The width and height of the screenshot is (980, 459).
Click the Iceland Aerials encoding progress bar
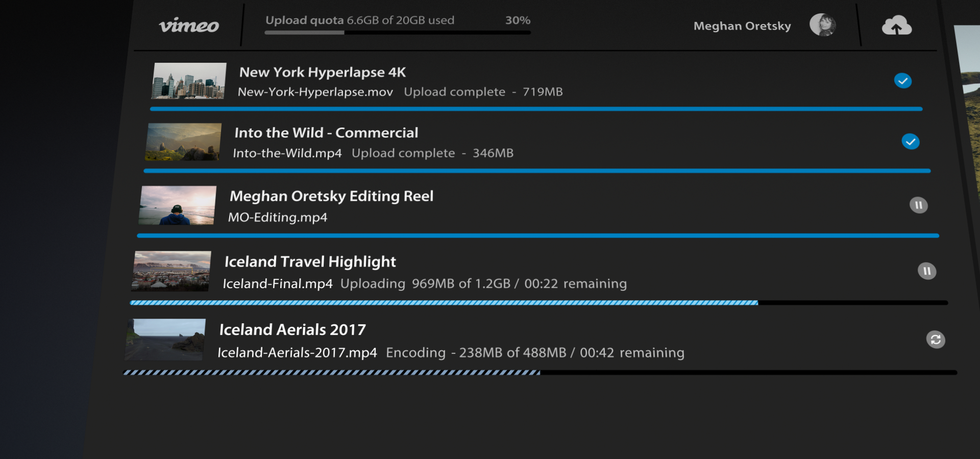[x=540, y=373]
